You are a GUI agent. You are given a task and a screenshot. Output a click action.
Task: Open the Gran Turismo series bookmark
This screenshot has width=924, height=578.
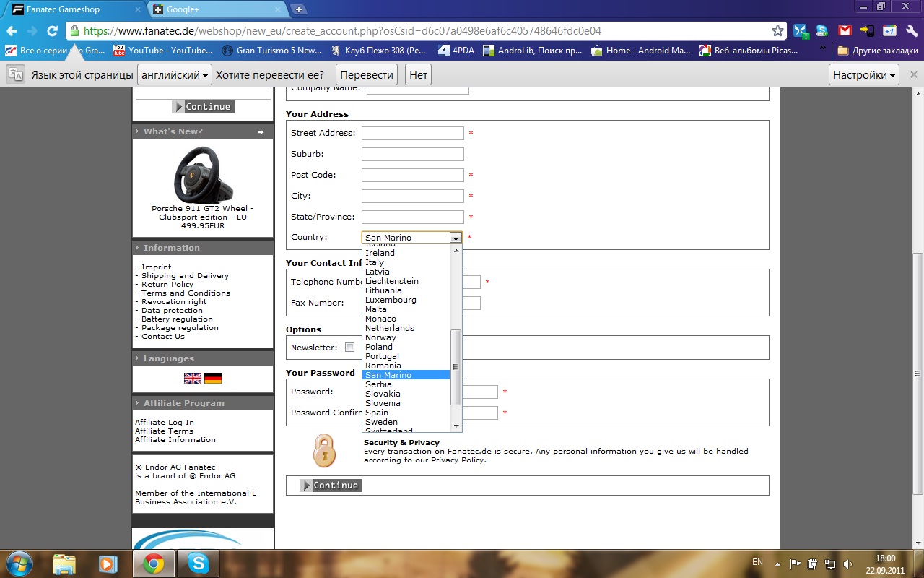56,51
